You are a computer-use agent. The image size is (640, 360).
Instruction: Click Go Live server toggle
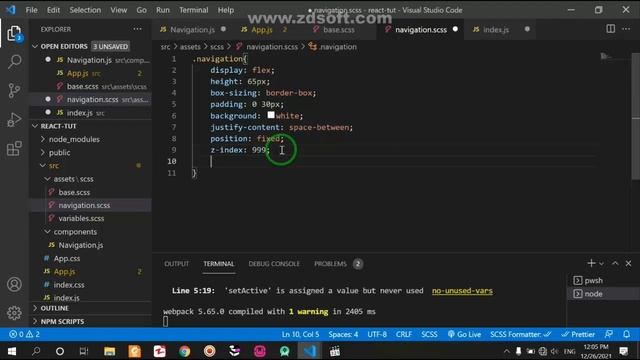(x=464, y=334)
